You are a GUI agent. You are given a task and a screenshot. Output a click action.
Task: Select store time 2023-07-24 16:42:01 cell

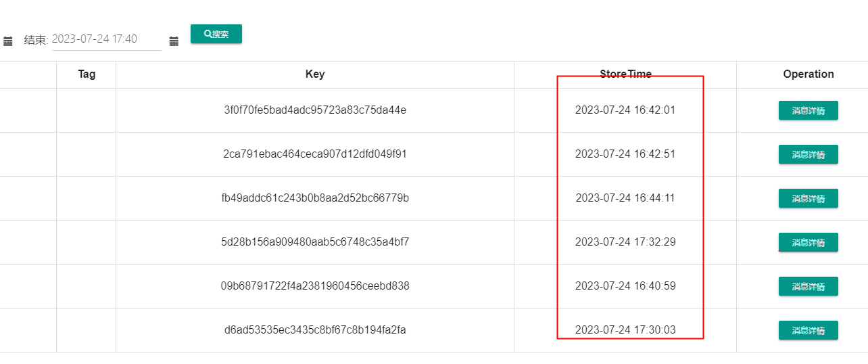[x=625, y=110]
